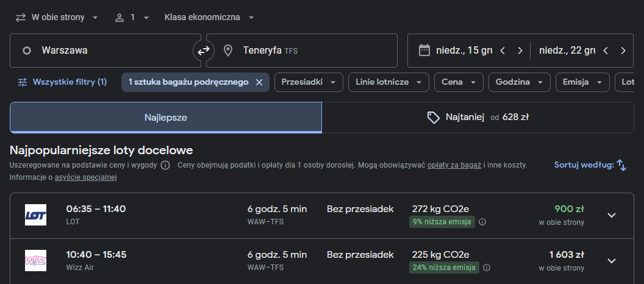Click the calendar icon in date field
The width and height of the screenshot is (644, 284).
(424, 51)
